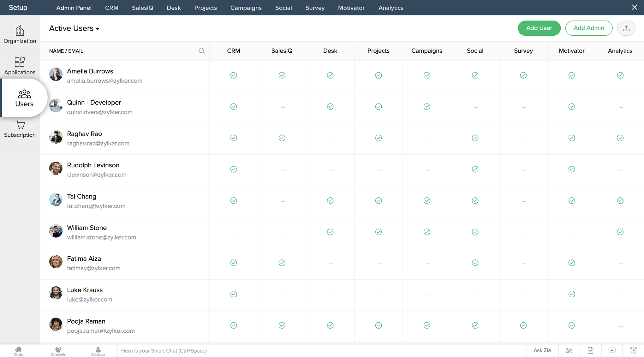Switch to the Motivator top tab
The width and height of the screenshot is (644, 357).
coord(351,8)
